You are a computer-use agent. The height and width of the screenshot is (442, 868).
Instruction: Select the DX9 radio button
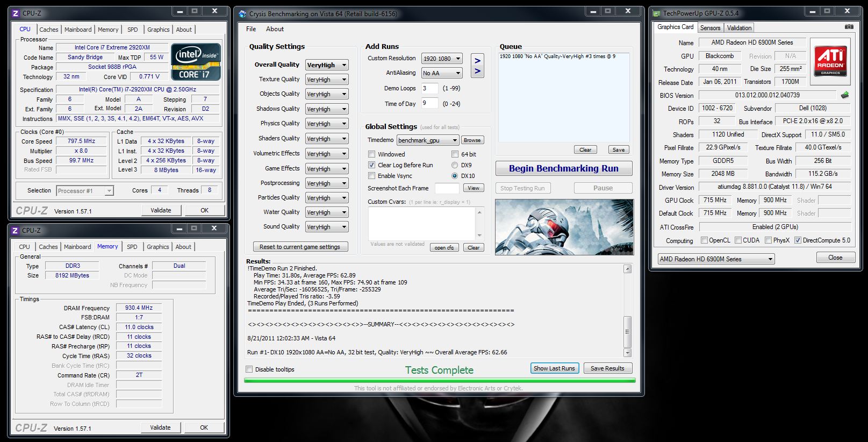455,165
